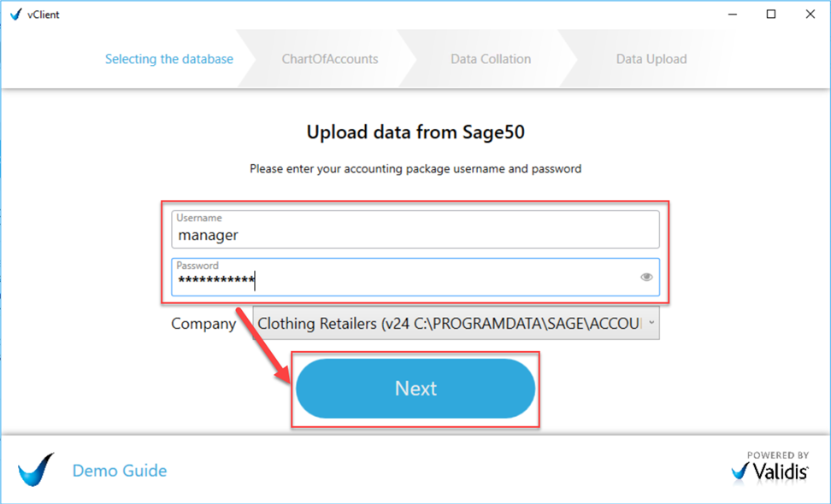Open the Demo Guide

(119, 470)
